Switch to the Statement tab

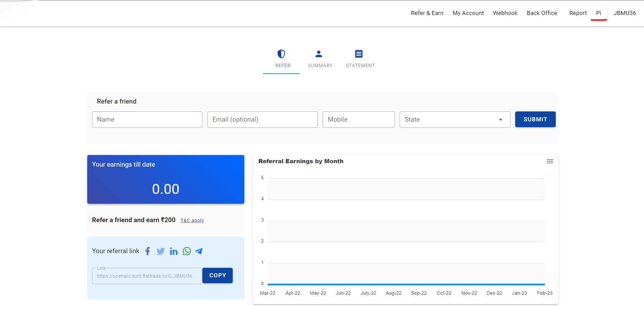click(x=360, y=59)
